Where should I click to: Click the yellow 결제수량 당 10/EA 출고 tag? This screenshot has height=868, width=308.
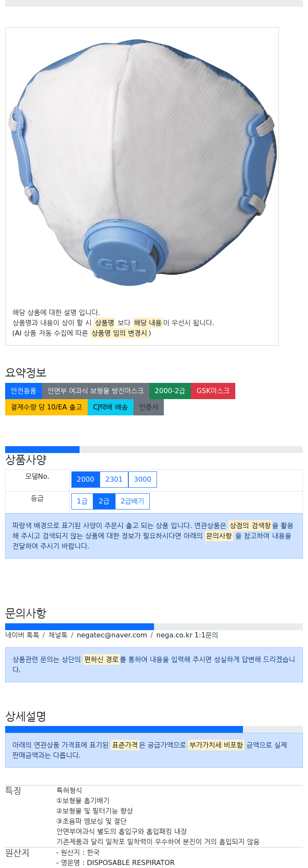(46, 407)
